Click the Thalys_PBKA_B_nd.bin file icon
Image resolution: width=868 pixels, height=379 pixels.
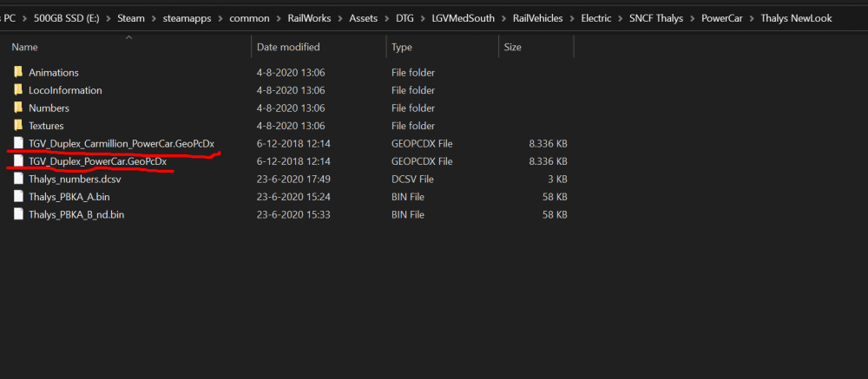point(18,214)
